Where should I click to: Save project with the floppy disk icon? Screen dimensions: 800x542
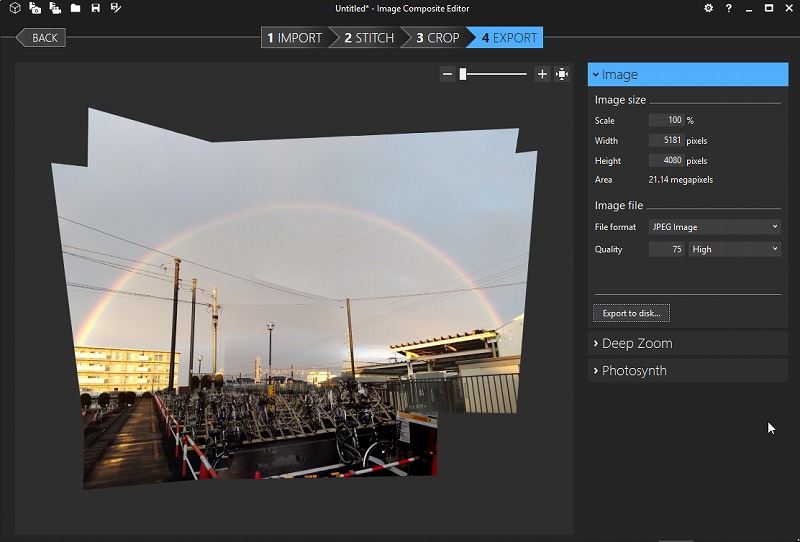95,8
